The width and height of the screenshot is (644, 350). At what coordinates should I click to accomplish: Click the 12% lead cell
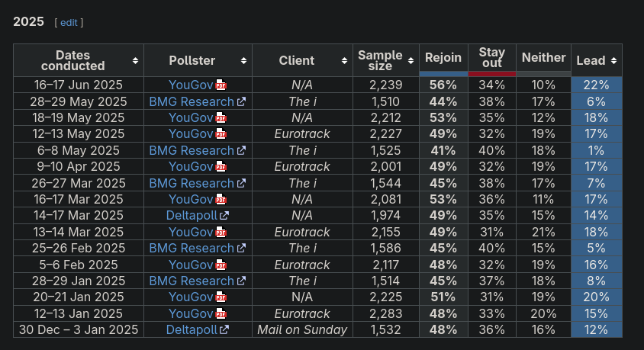[x=597, y=330]
